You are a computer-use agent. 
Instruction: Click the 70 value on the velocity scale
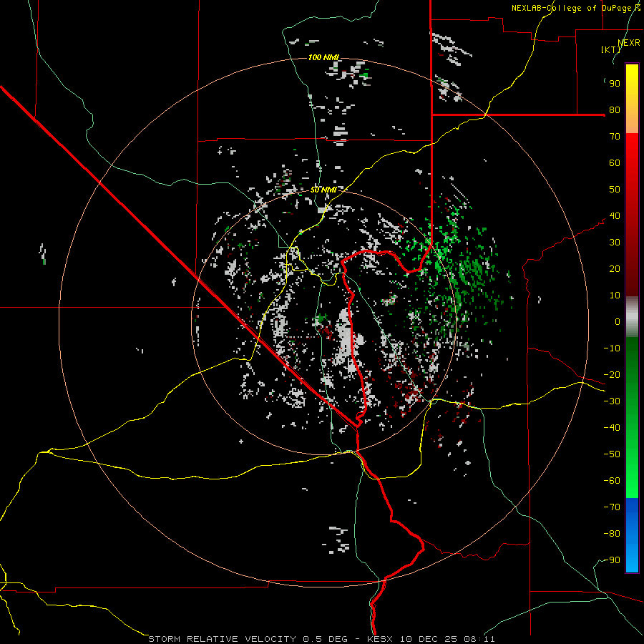point(615,137)
